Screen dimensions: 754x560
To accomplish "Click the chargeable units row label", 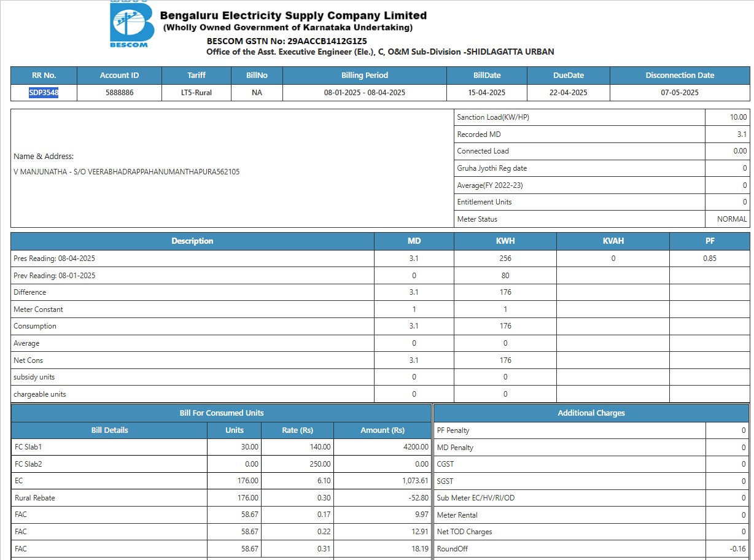I will tap(40, 394).
